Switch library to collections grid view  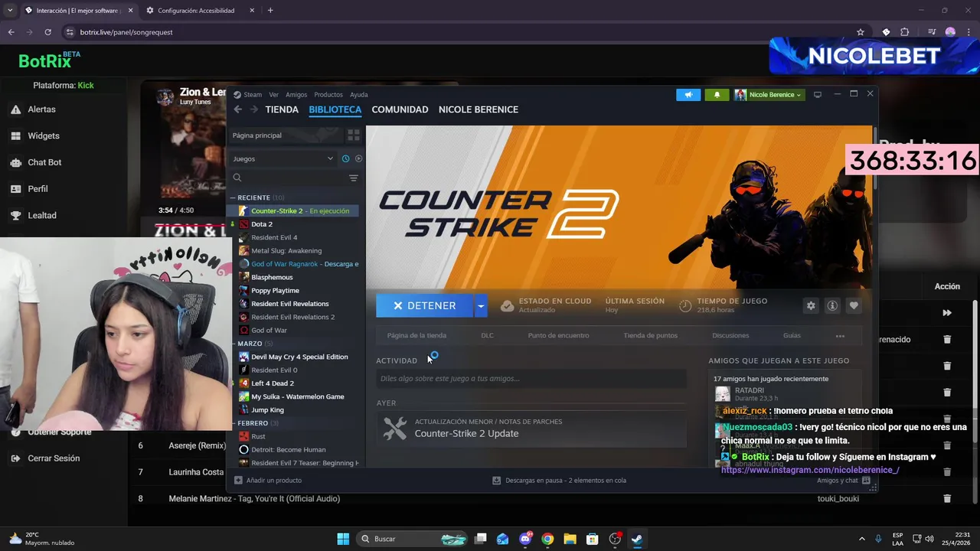click(353, 135)
